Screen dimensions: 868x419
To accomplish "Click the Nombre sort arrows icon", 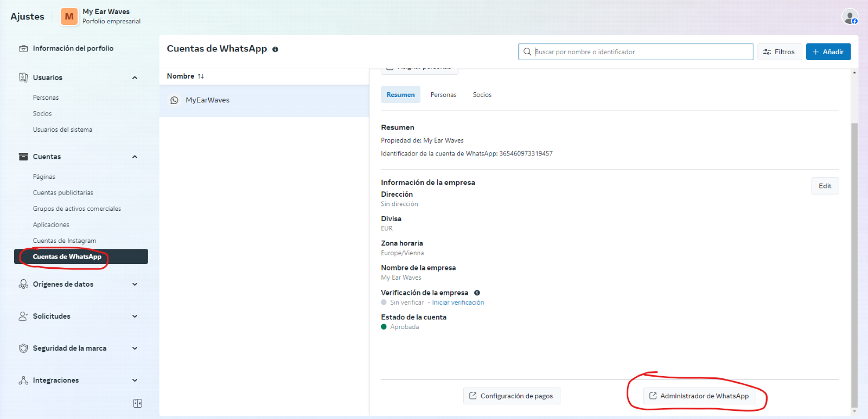I will 201,76.
